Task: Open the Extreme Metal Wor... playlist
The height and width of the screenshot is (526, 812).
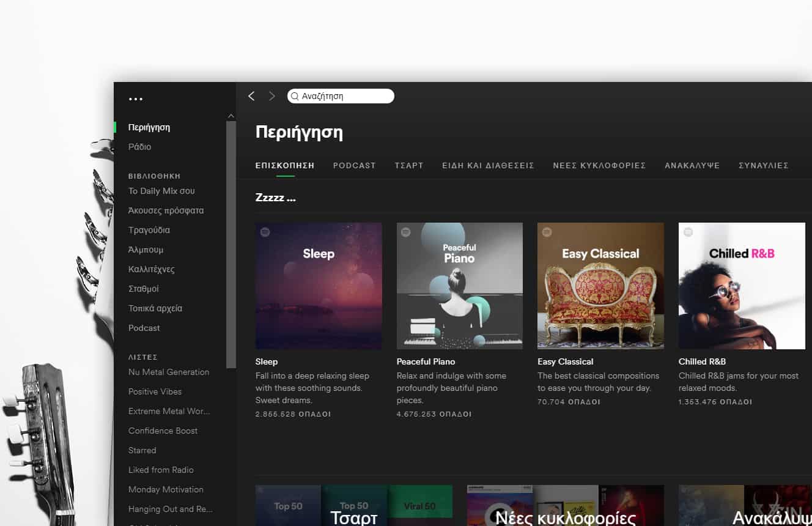Action: pos(169,411)
